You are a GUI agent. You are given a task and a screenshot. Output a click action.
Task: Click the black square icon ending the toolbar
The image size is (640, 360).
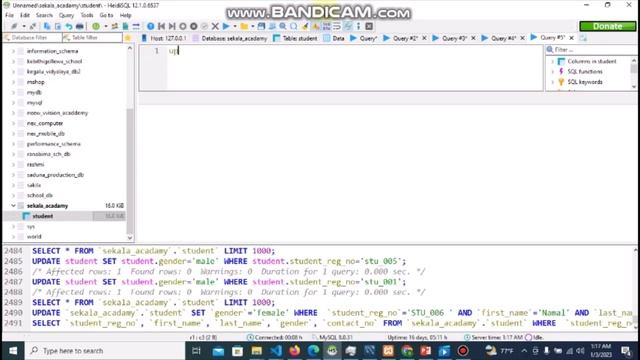(x=369, y=26)
